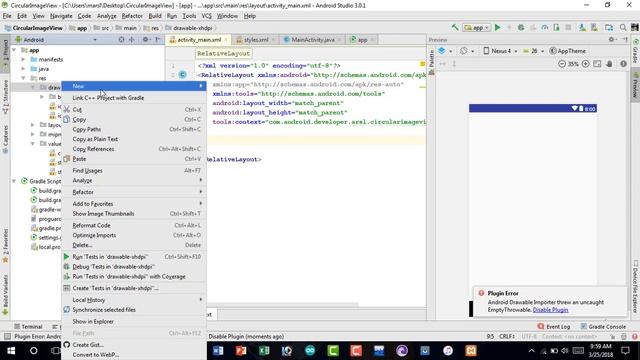This screenshot has width=640, height=360.
Task: Hide the Project panel with the pin icon
Action: (158, 40)
